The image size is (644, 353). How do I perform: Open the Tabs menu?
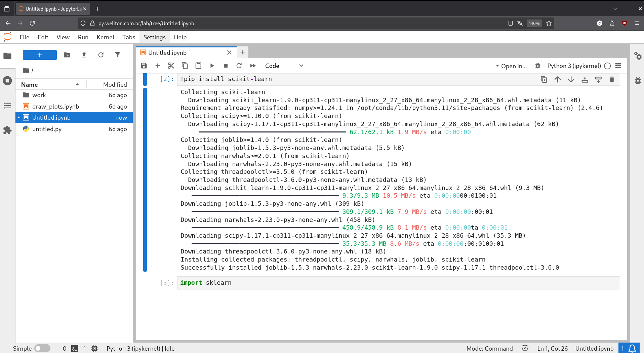click(129, 37)
